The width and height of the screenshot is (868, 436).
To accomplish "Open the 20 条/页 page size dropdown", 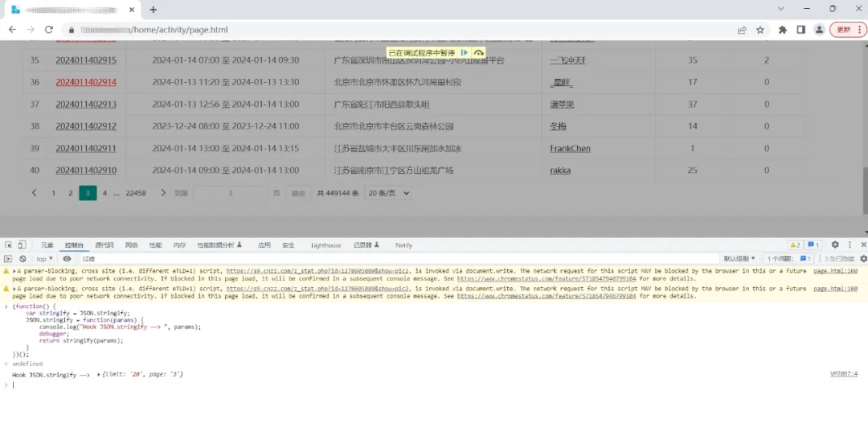I will 388,193.
